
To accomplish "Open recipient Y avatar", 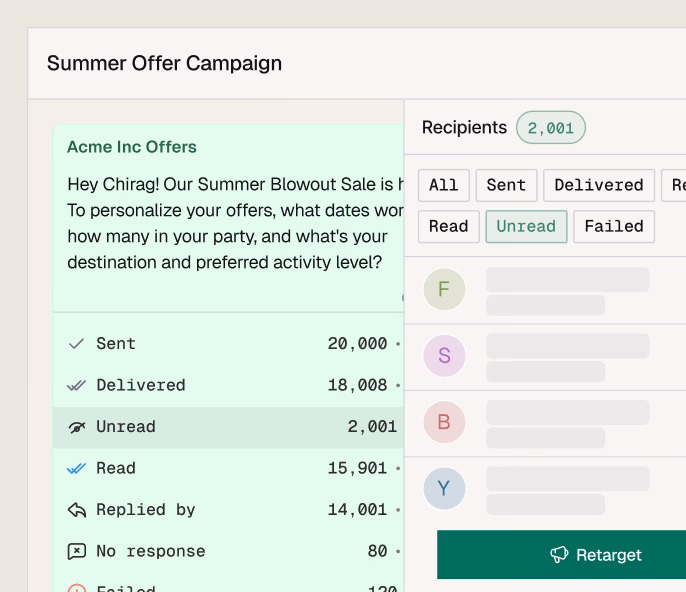I will [x=444, y=489].
